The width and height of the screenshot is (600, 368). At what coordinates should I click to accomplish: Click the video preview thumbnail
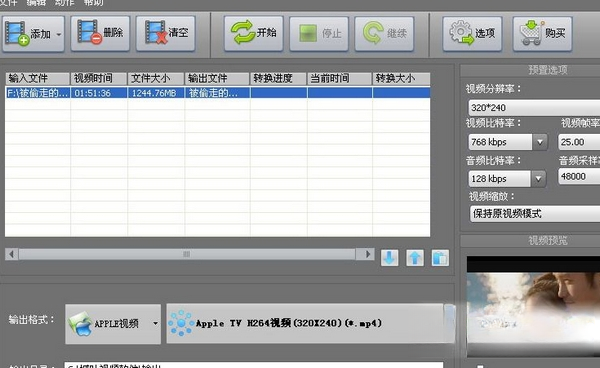coord(533,306)
